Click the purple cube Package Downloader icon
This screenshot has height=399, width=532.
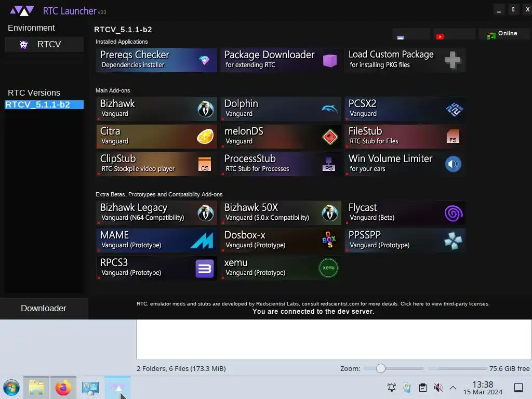(329, 60)
